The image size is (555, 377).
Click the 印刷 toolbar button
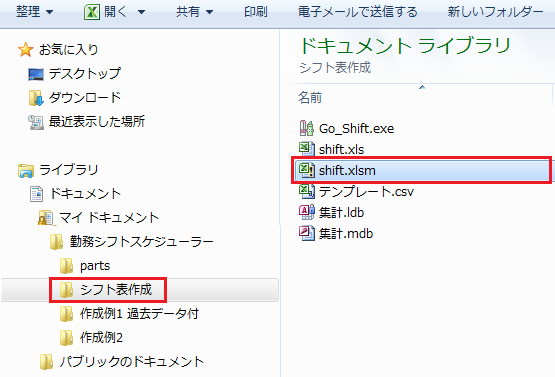click(x=256, y=12)
